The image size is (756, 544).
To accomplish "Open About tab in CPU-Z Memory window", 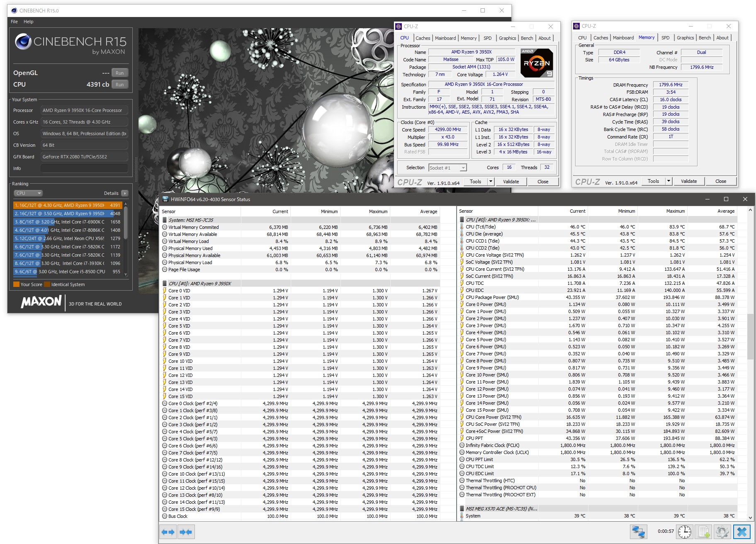I will (x=722, y=38).
